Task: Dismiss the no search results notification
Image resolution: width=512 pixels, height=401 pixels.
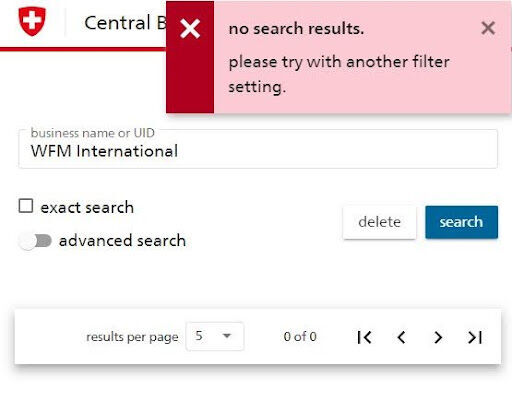Action: [488, 28]
